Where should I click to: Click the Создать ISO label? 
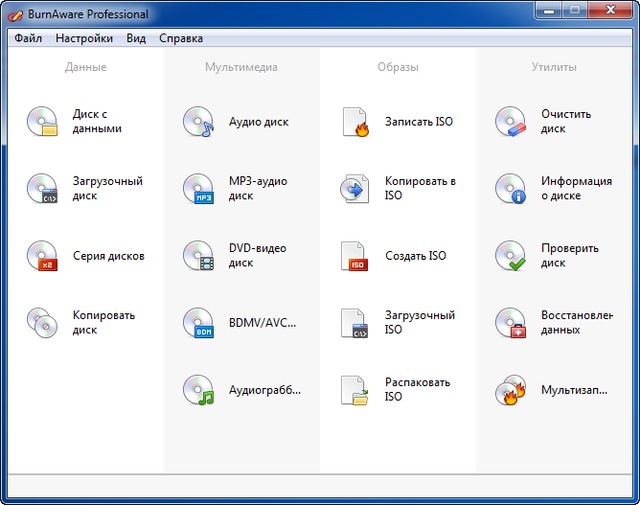click(x=415, y=256)
